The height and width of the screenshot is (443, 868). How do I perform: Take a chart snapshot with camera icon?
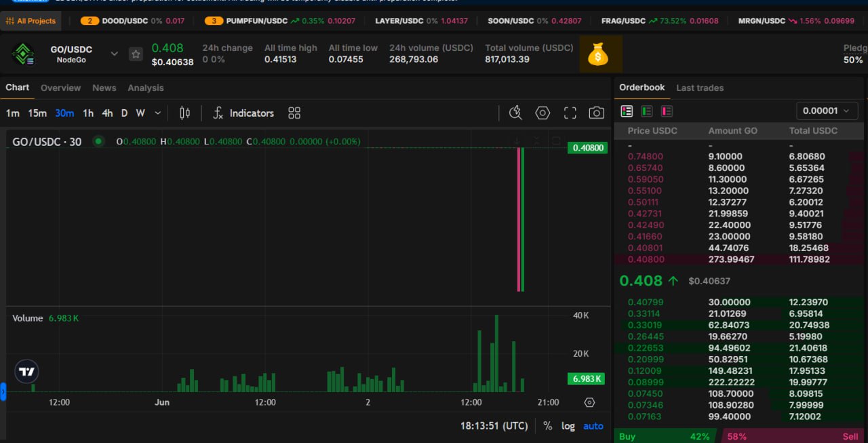tap(596, 113)
